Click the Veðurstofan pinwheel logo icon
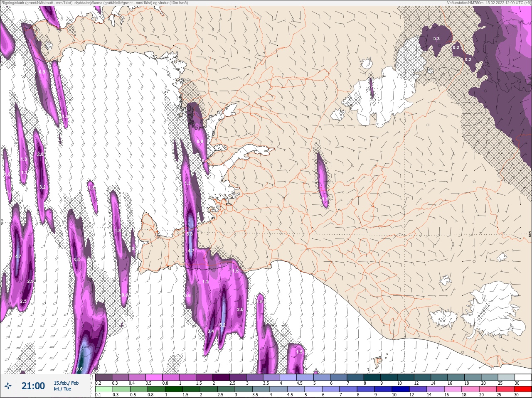Viewport: 532px width, 398px height. [8, 386]
